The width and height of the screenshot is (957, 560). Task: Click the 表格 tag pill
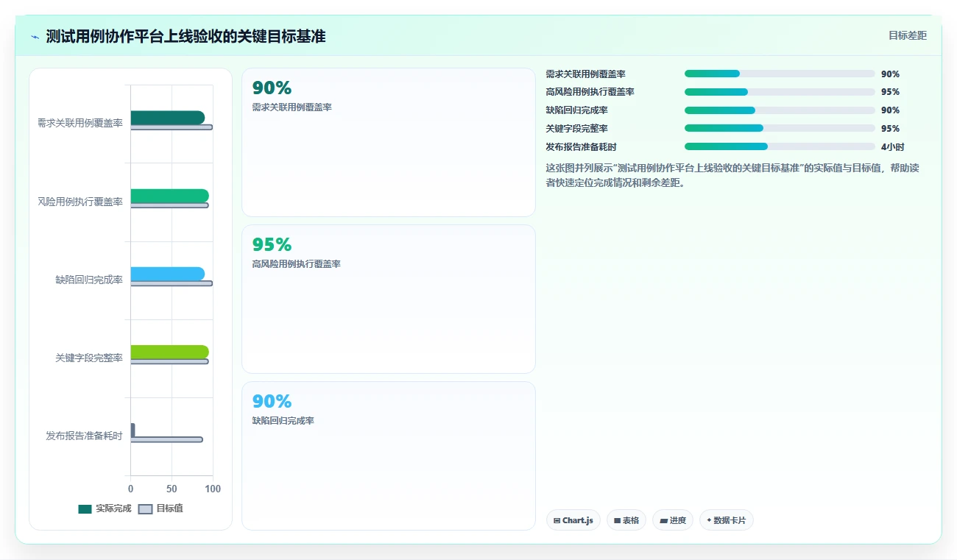[x=626, y=520]
